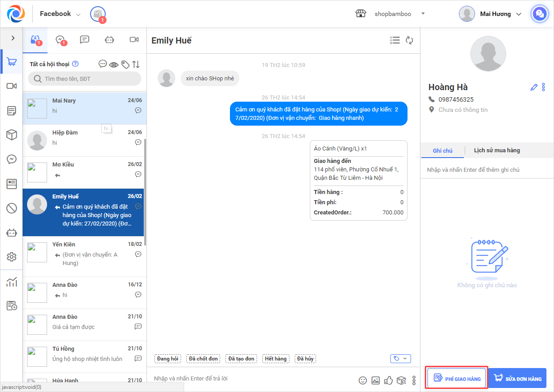Expand the left sidebar arrow
Image resolution: width=554 pixels, height=392 pixels.
(12, 38)
